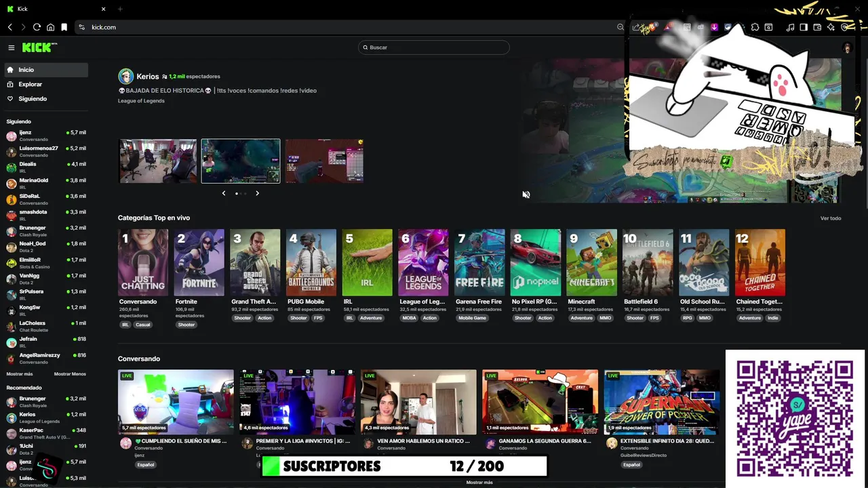
Task: Open the browser home button
Action: point(50,27)
